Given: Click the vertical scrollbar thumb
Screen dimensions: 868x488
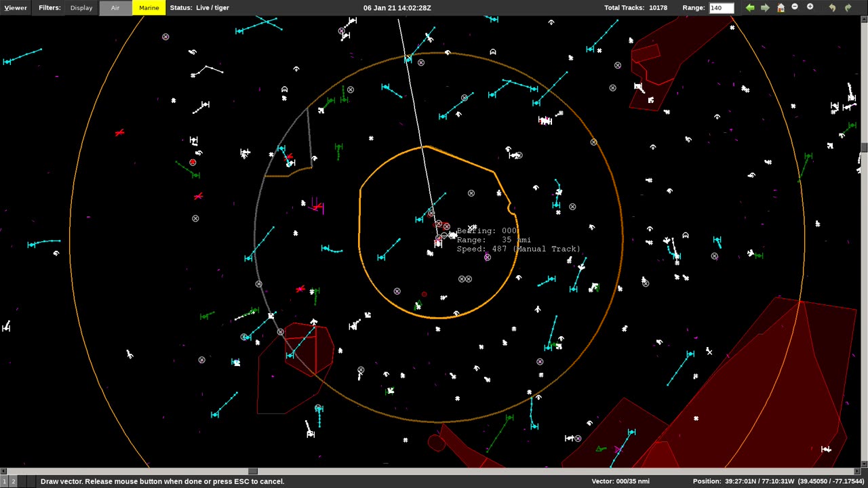Looking at the screenshot, I should point(865,148).
